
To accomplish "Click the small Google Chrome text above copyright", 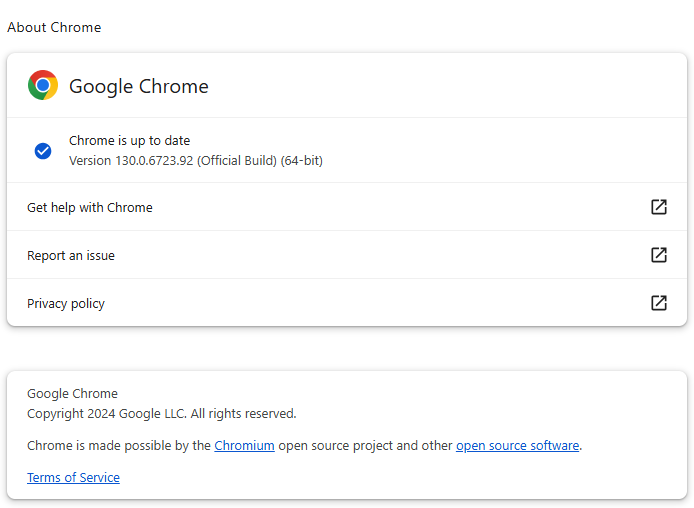I will click(72, 394).
